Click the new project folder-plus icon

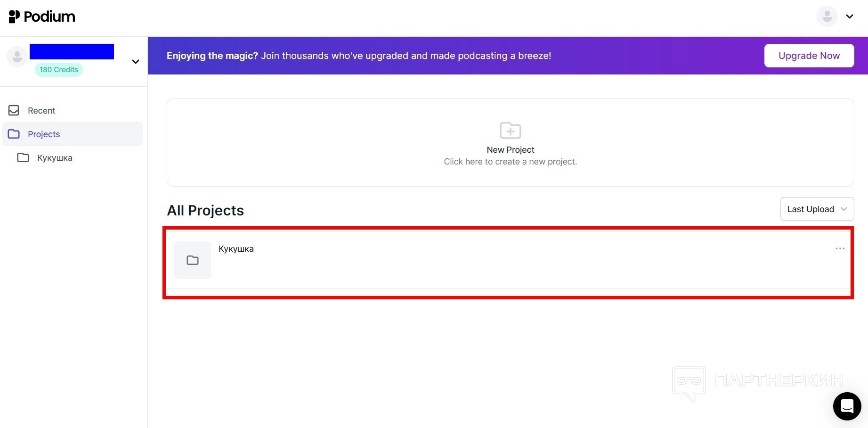[510, 131]
